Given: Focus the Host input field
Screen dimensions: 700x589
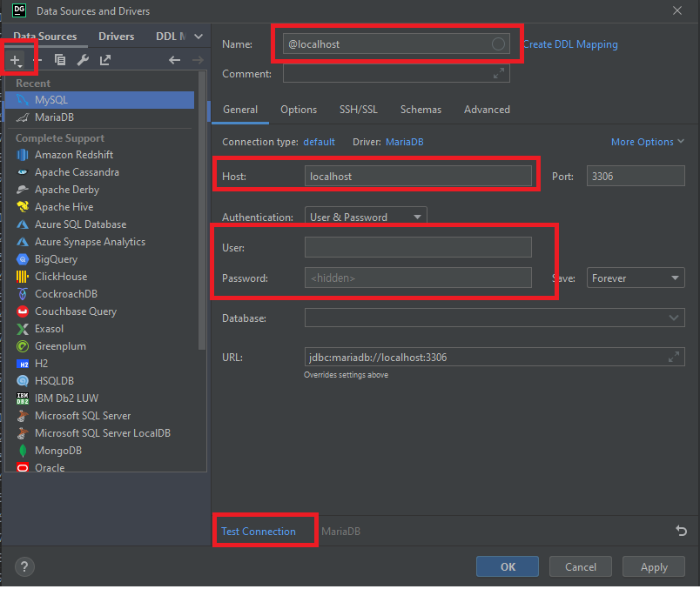Looking at the screenshot, I should [418, 176].
